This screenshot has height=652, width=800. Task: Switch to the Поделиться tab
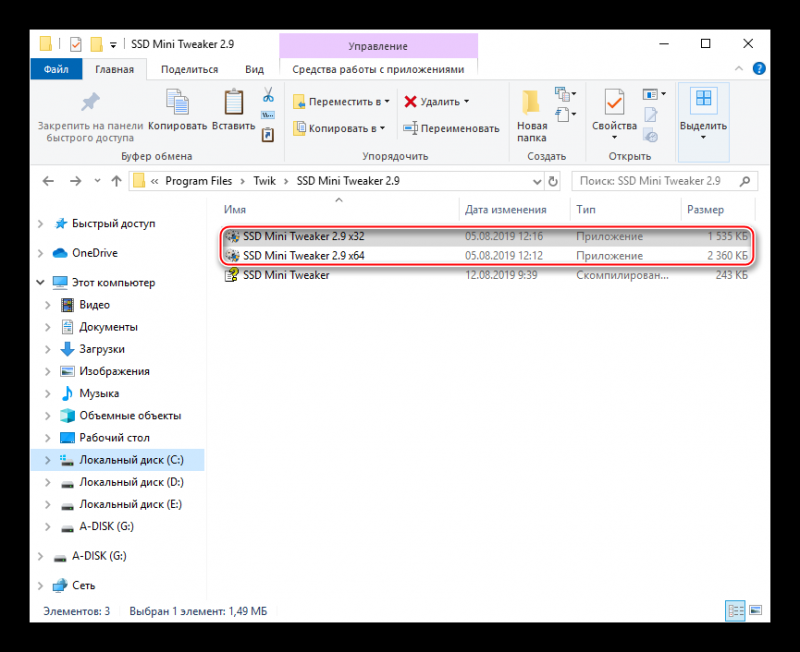click(189, 69)
